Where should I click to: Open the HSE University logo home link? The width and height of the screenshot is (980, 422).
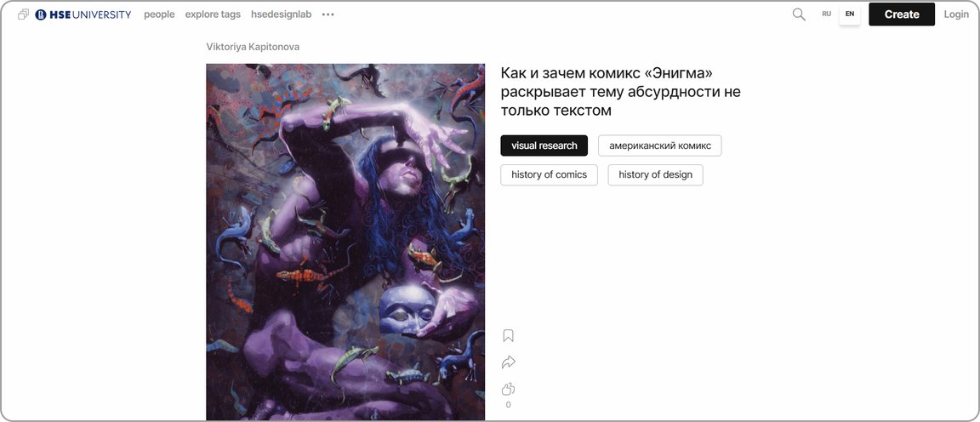tap(83, 14)
